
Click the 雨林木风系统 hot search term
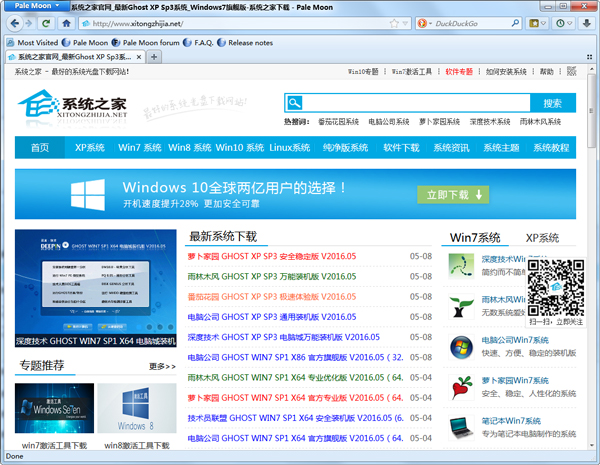tap(540, 122)
